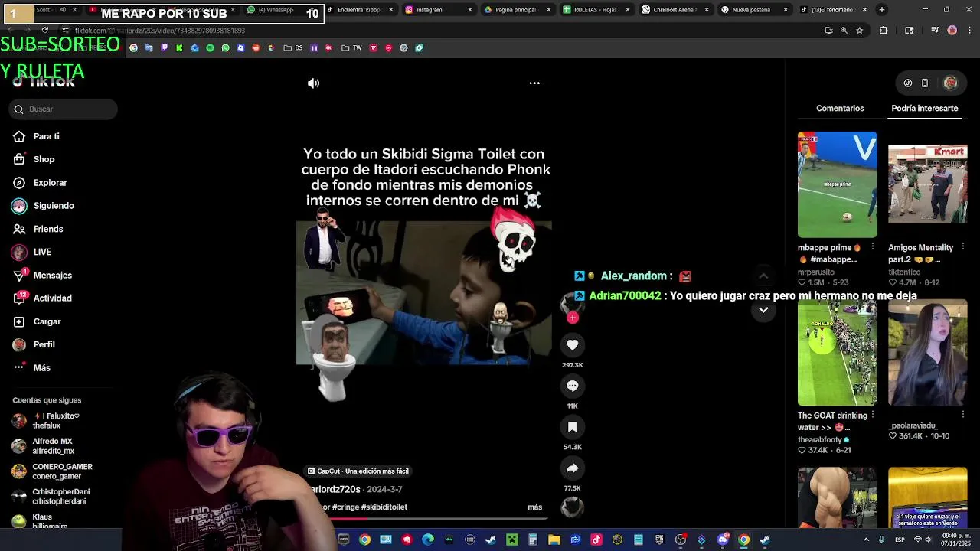This screenshot has width=980, height=551.
Task: Open Minecraft from the taskbar
Action: pyautogui.click(x=511, y=540)
